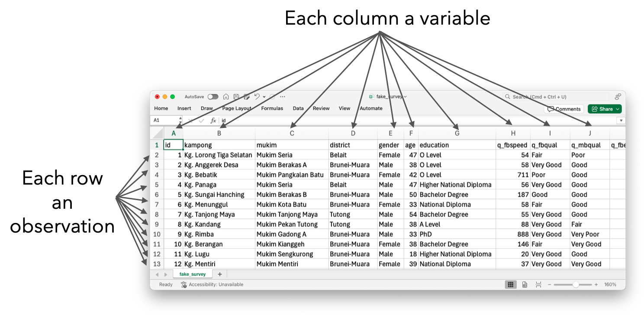Click the insert function fx icon
Image resolution: width=644 pixels, height=319 pixels.
point(213,121)
